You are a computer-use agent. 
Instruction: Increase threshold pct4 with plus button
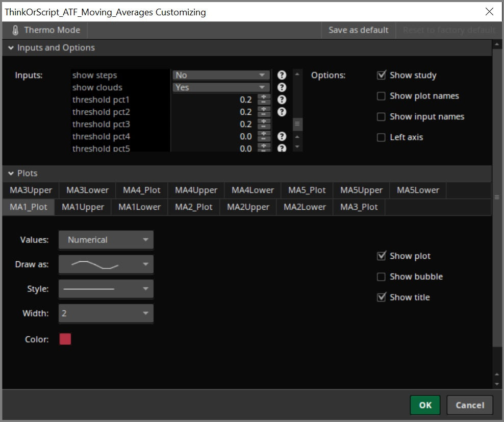coord(264,134)
